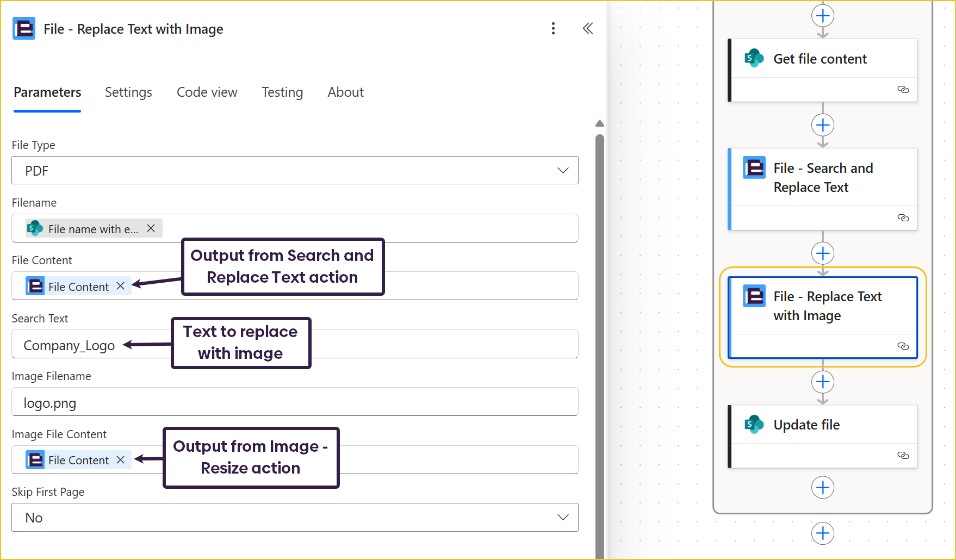Viewport: 956px width, 560px height.
Task: Click the Image Filename input with logo.png
Action: 294,402
